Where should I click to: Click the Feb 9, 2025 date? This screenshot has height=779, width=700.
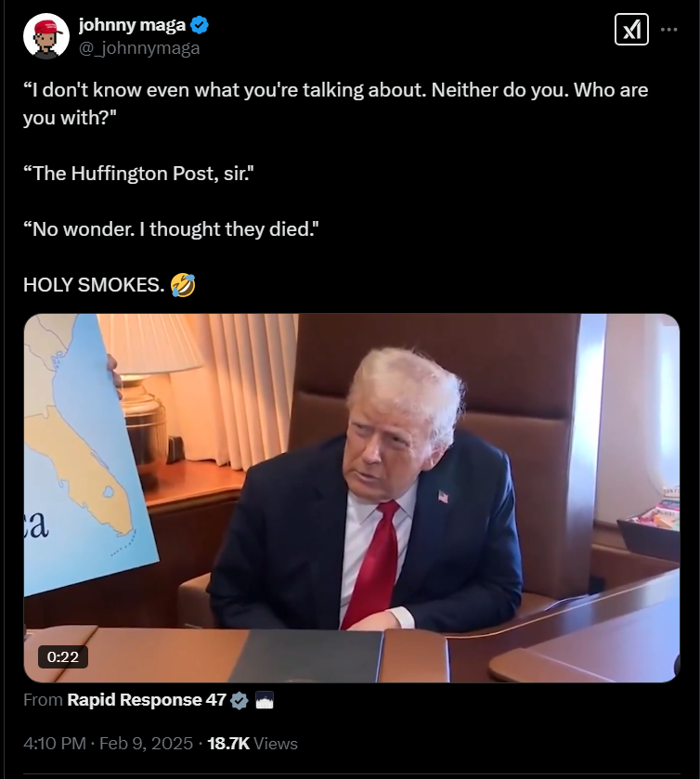[x=146, y=743]
